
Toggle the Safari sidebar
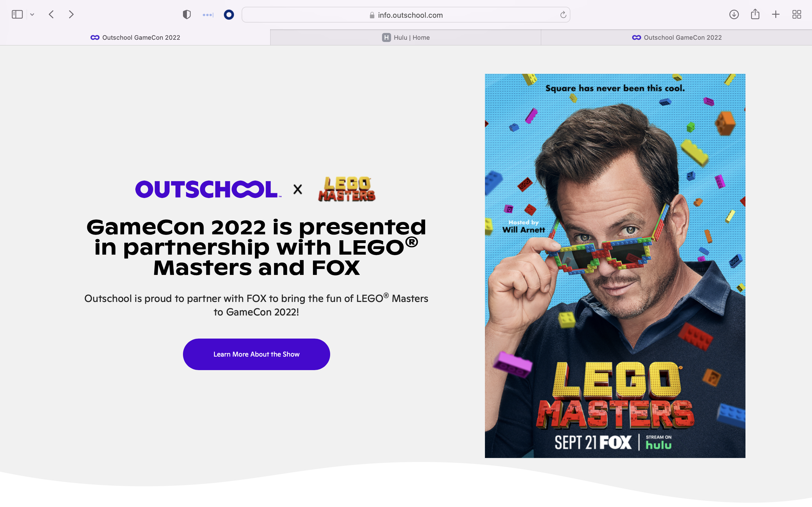17,14
